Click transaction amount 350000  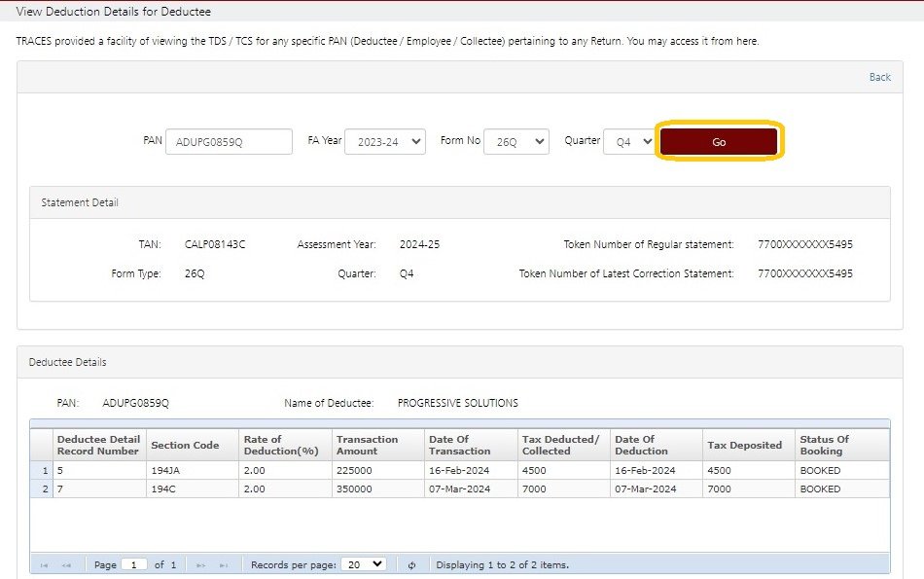pyautogui.click(x=377, y=489)
